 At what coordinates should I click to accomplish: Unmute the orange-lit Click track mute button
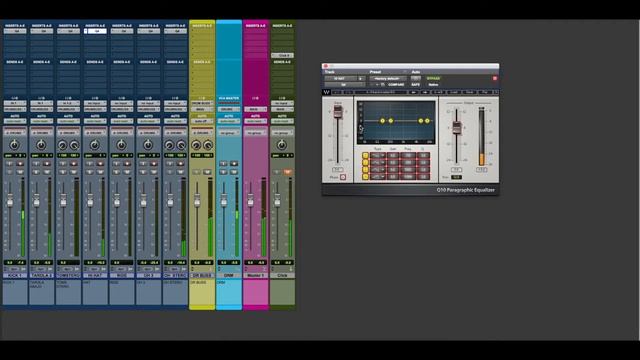(x=288, y=172)
